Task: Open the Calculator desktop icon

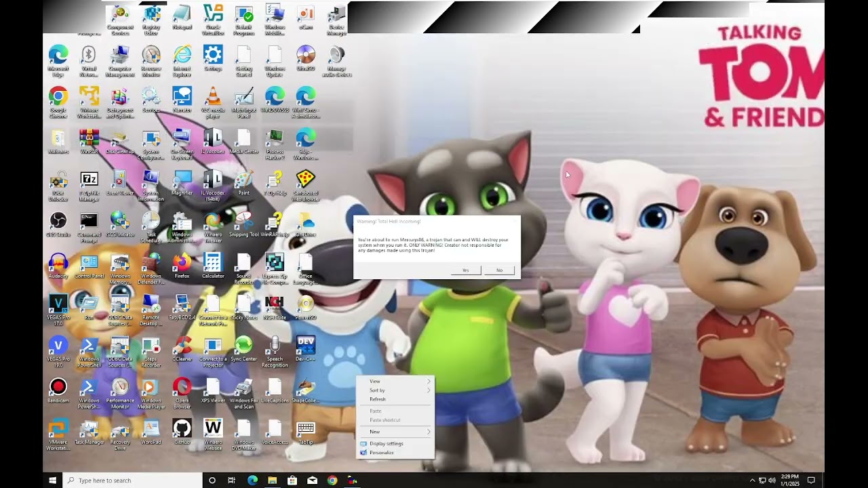Action: [213, 266]
